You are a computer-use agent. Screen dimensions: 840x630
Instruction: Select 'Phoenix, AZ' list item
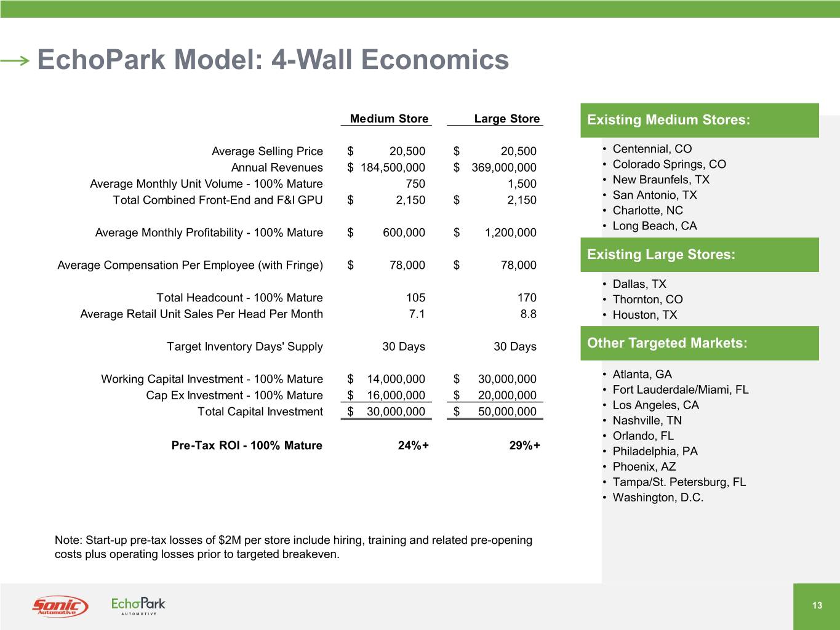click(x=644, y=467)
